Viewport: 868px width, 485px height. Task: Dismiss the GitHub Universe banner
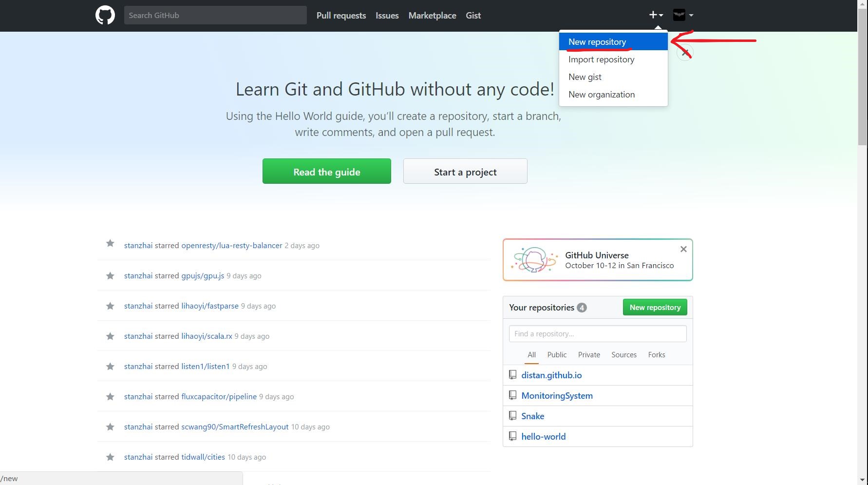click(683, 249)
